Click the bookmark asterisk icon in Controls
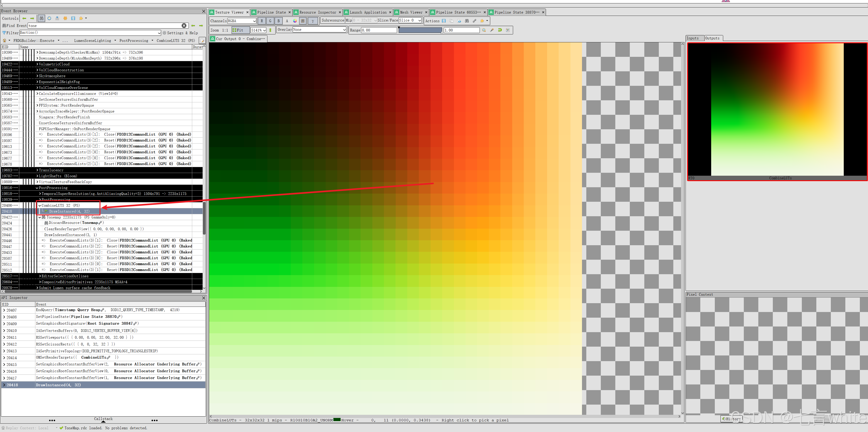868x432 pixels. [x=65, y=19]
